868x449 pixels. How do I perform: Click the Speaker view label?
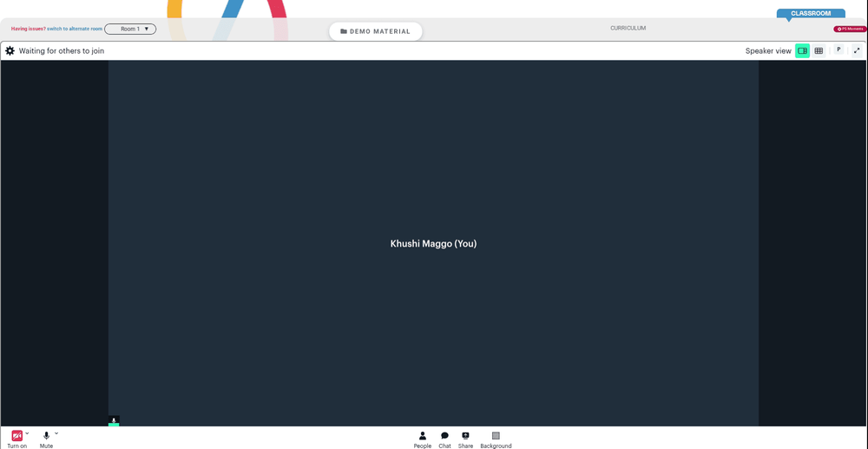(768, 51)
